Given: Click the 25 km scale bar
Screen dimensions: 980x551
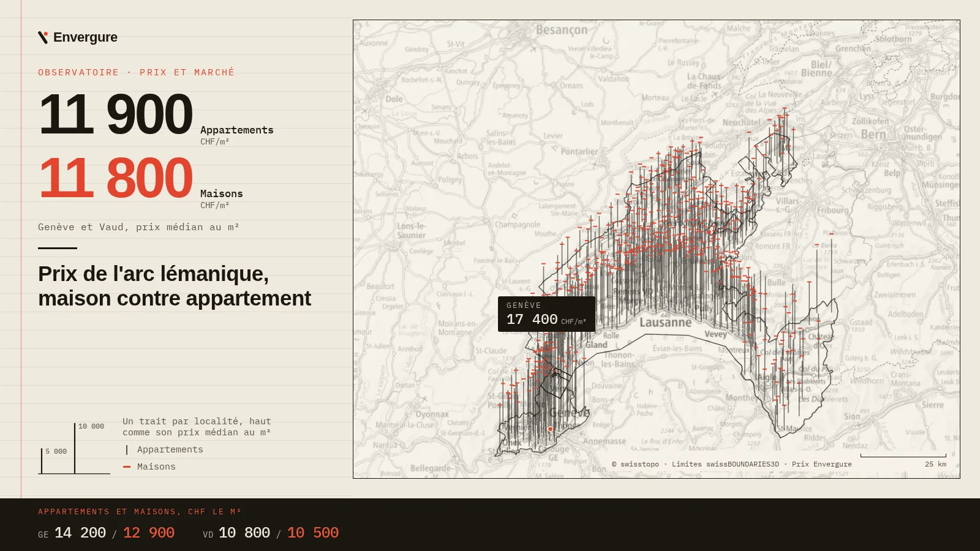Looking at the screenshot, I should coord(903,456).
